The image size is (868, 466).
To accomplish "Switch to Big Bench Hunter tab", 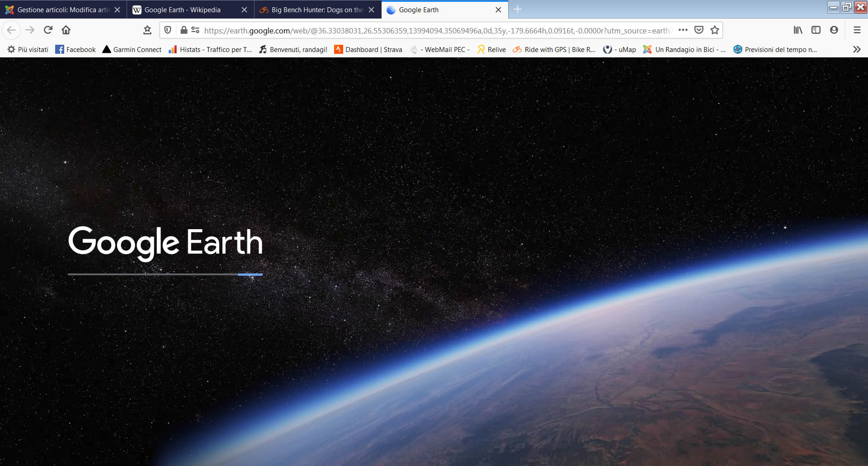I will click(x=317, y=9).
